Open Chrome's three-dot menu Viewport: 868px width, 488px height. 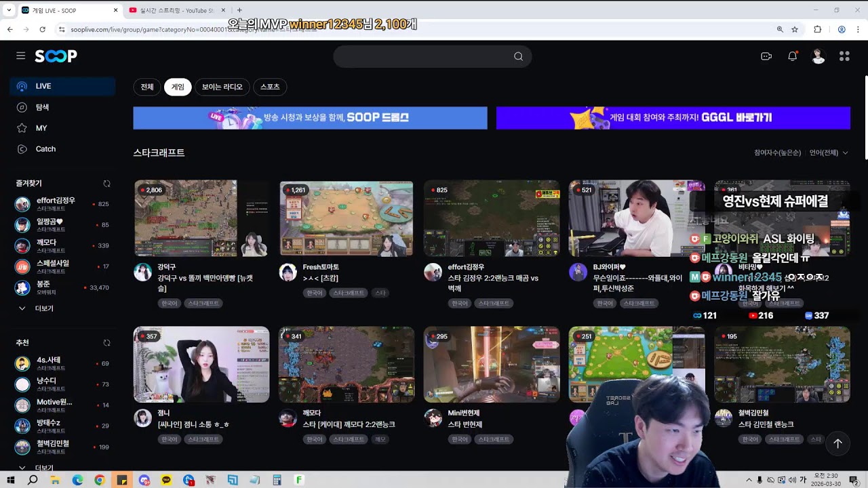[859, 30]
